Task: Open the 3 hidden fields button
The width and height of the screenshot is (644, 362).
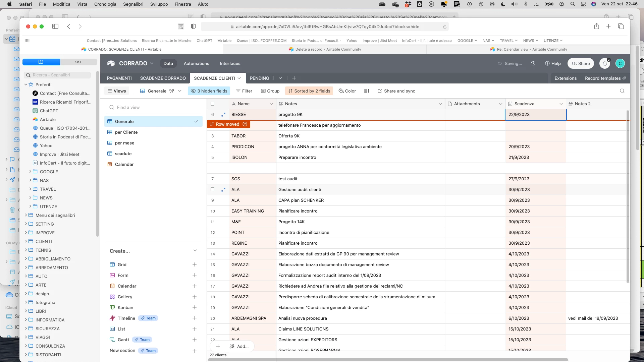Action: 209,91
